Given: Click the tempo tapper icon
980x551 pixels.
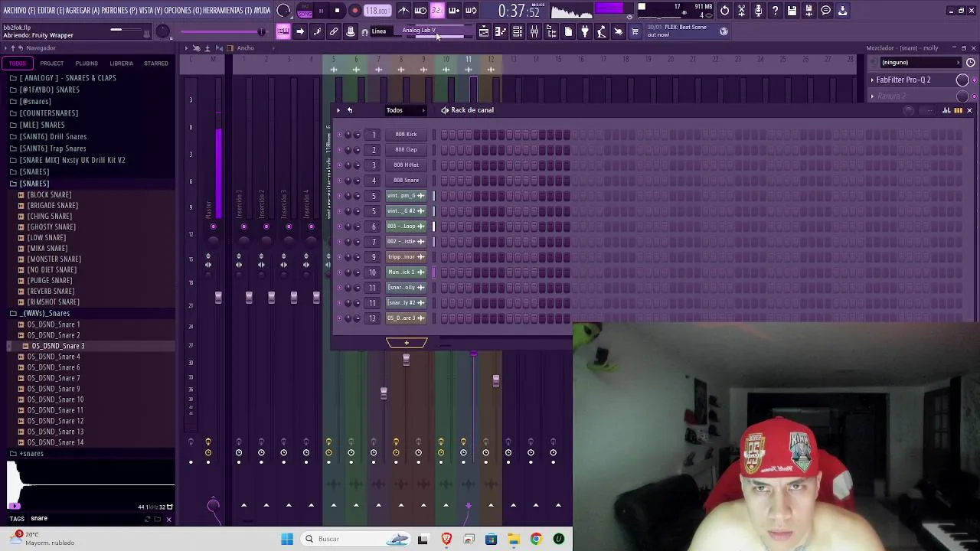Looking at the screenshot, I should tap(602, 31).
